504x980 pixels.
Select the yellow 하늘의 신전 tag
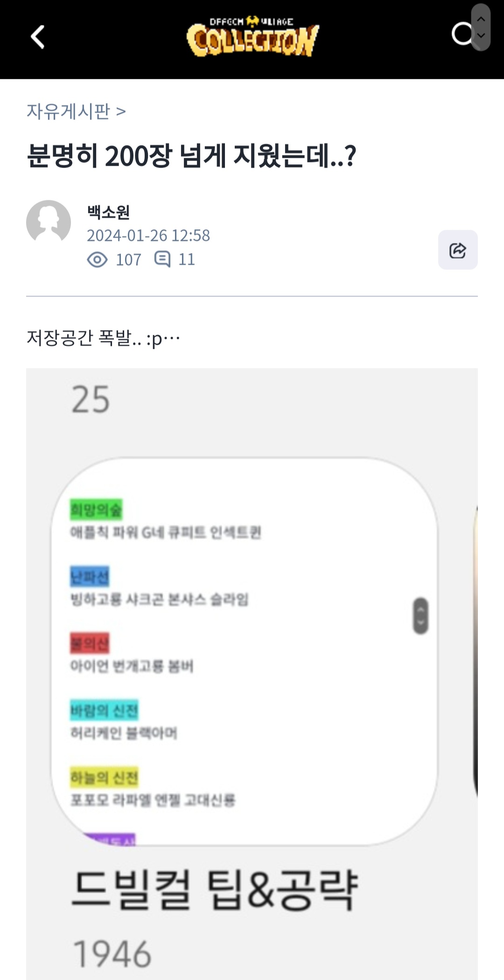point(104,778)
